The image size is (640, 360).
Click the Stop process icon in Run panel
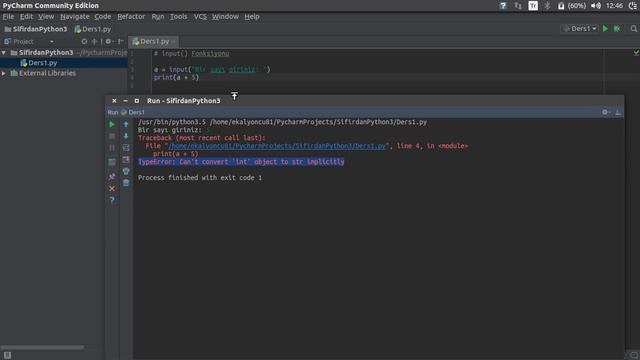coord(112,136)
